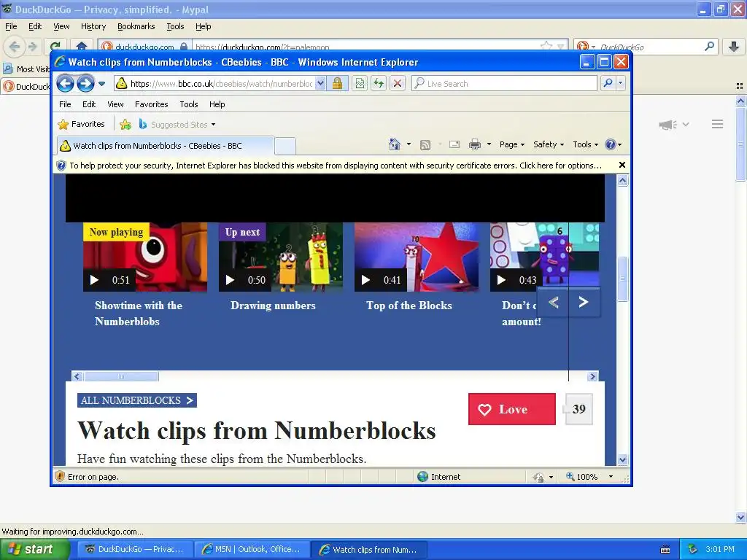Open the IE File menu
The image size is (747, 560).
[x=65, y=104]
